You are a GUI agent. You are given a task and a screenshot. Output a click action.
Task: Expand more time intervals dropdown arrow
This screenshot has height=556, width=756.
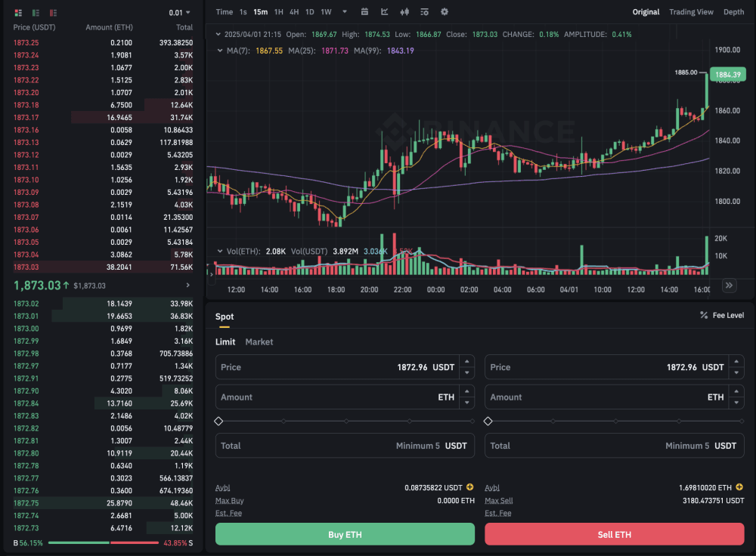click(x=345, y=12)
